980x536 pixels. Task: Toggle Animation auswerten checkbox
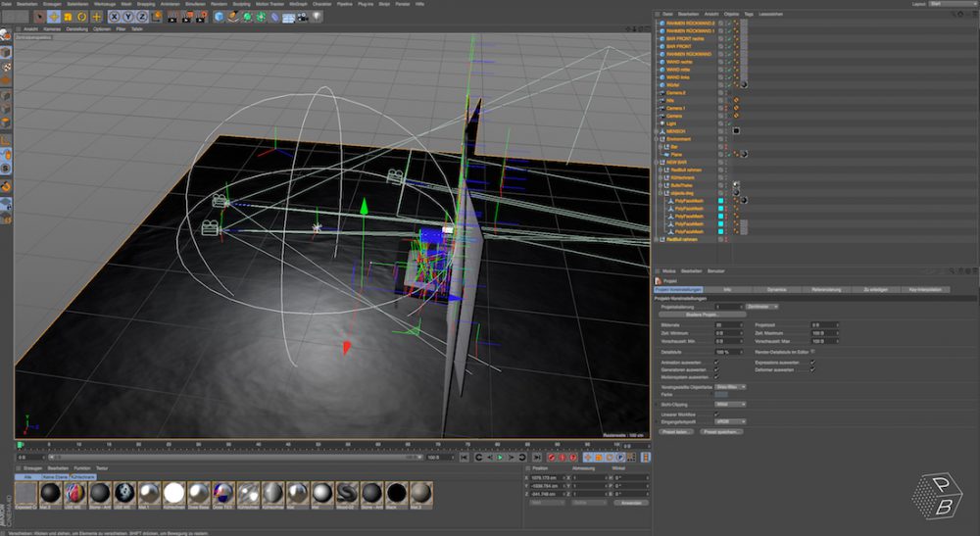point(716,363)
